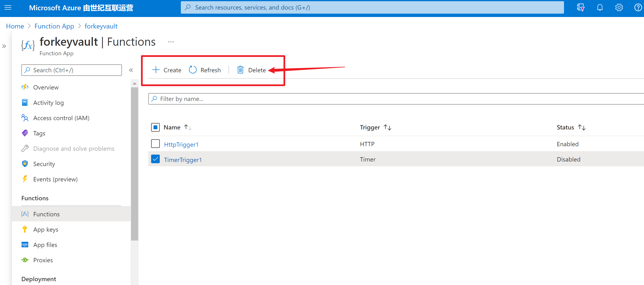Image resolution: width=644 pixels, height=285 pixels.
Task: Click the help question mark icon
Action: tap(638, 7)
